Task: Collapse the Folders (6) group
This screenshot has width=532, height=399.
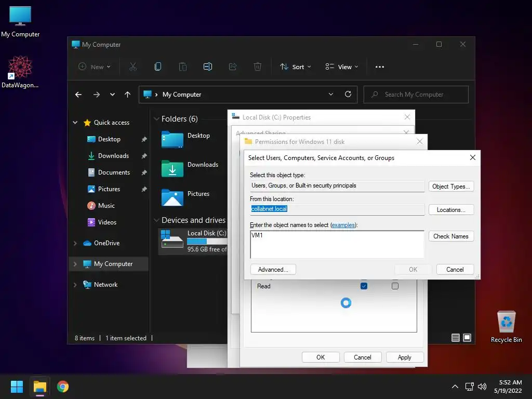Action: [156, 119]
